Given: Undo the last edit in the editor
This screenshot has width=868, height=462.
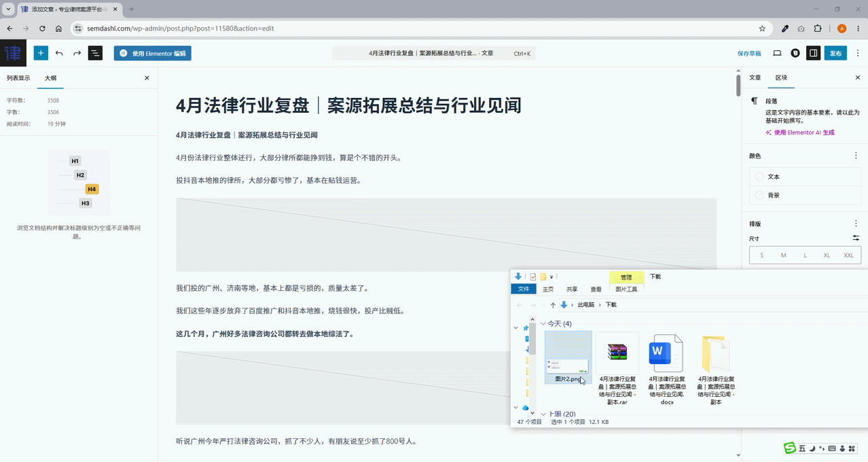Looking at the screenshot, I should tap(59, 53).
